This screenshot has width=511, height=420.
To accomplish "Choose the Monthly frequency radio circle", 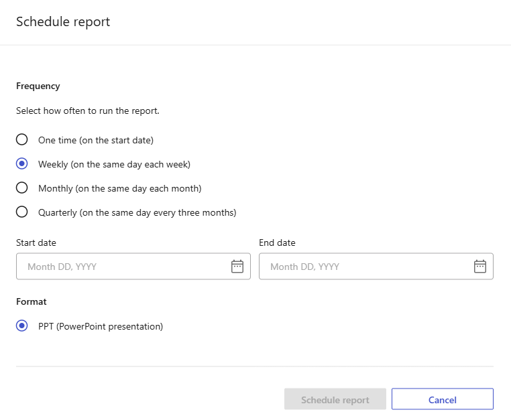I will tap(22, 188).
